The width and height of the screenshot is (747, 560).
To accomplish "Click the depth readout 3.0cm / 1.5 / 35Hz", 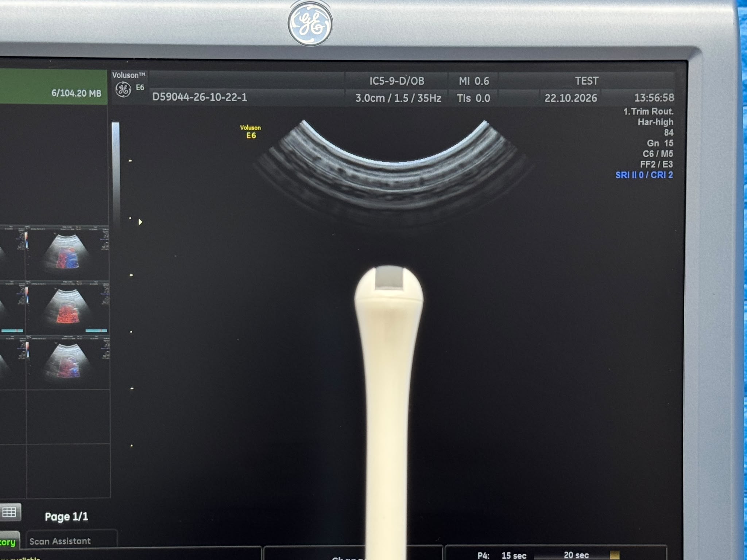I will (x=398, y=98).
